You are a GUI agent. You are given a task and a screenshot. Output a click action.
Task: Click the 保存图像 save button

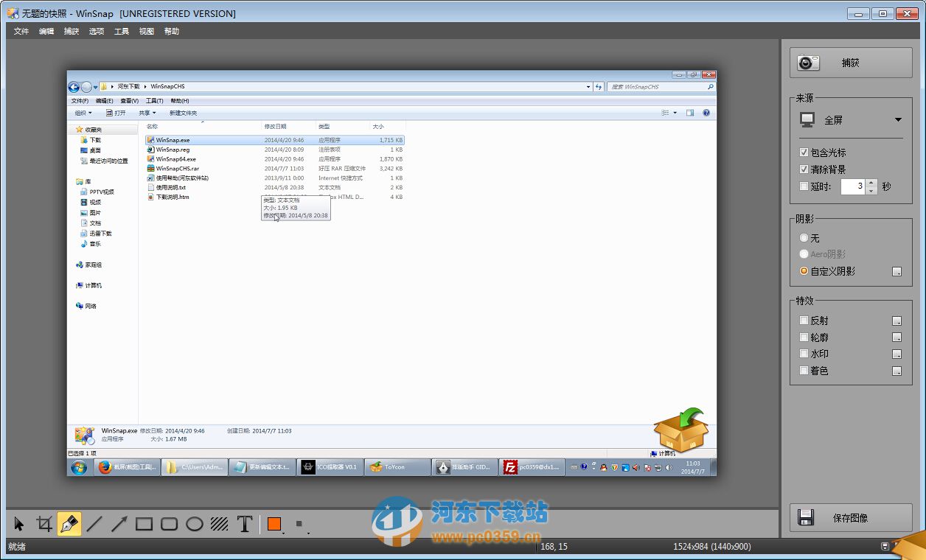pos(851,518)
